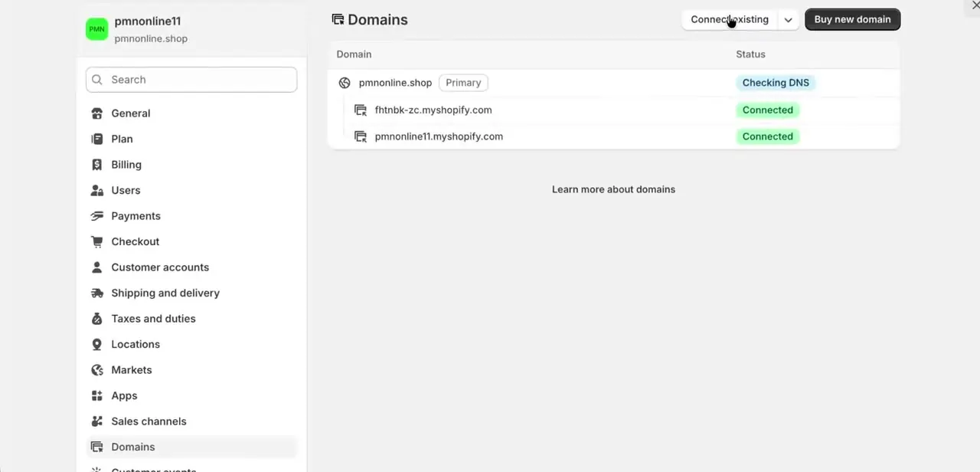Go to Billing settings
Screen dimensions: 980x472
coord(126,165)
